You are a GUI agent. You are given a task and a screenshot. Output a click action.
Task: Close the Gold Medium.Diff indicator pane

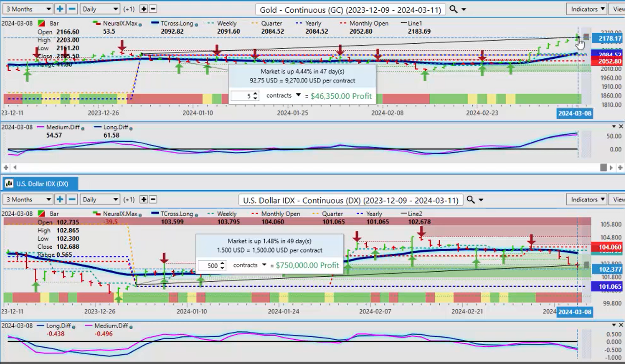620,126
